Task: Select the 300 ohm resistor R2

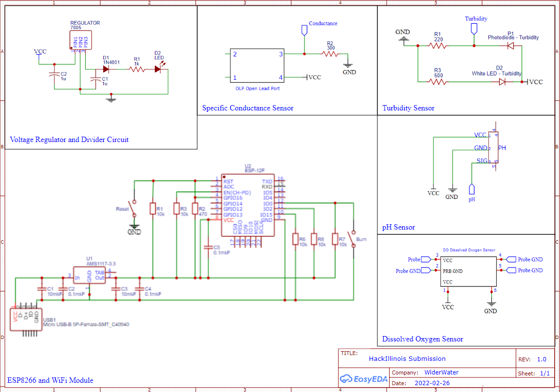Action: [330, 54]
